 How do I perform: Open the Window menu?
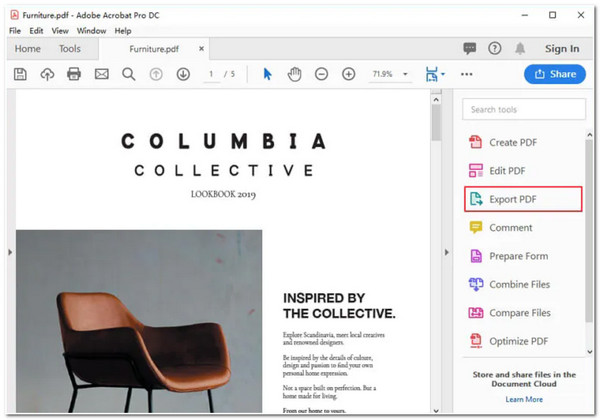[x=91, y=31]
